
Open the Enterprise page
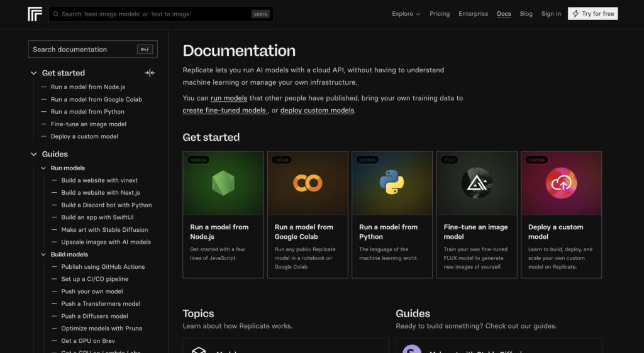click(x=473, y=14)
